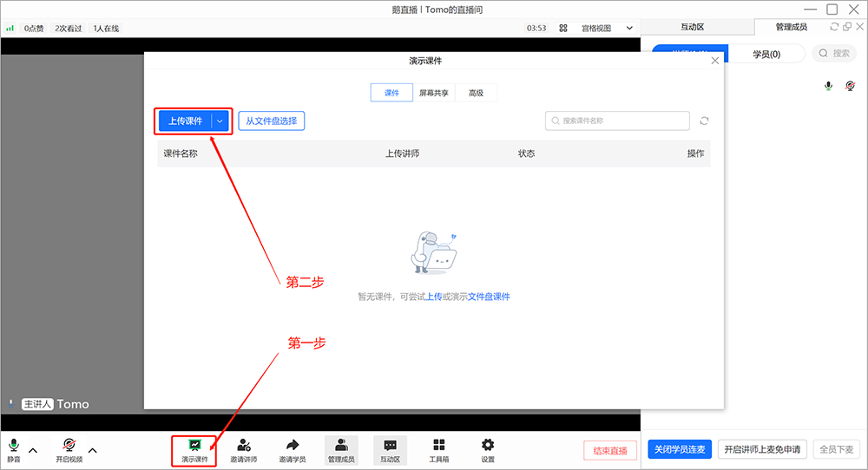Click 主讲人 Tomo name label

coord(56,404)
